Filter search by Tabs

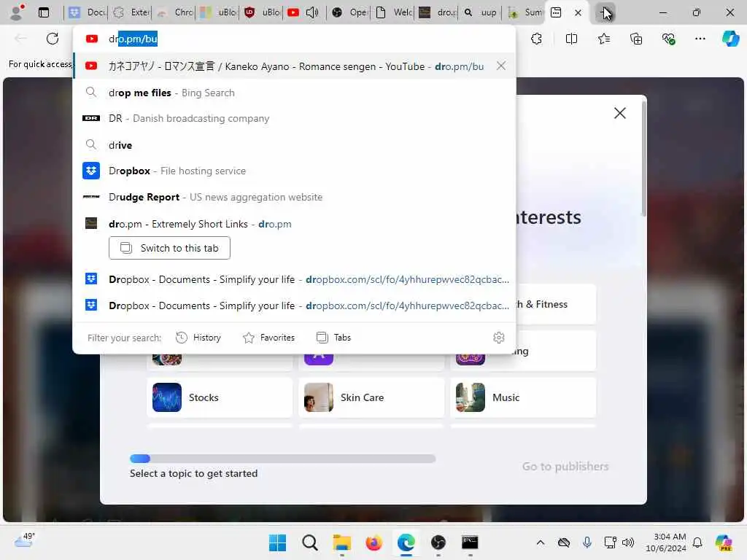[333, 338]
